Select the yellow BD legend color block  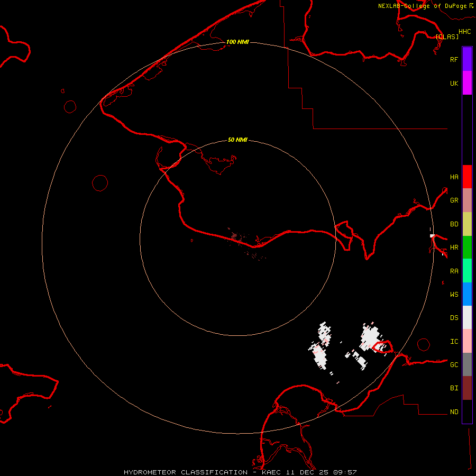(467, 224)
